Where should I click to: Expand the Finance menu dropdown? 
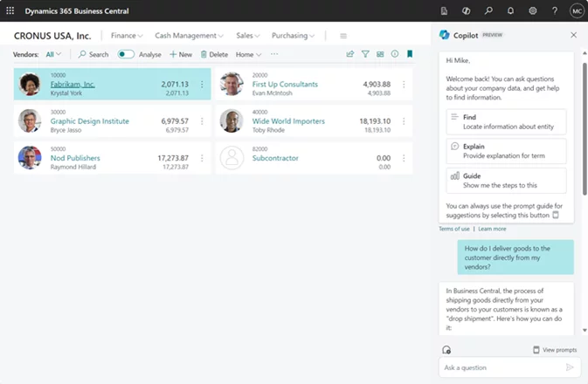(x=127, y=36)
